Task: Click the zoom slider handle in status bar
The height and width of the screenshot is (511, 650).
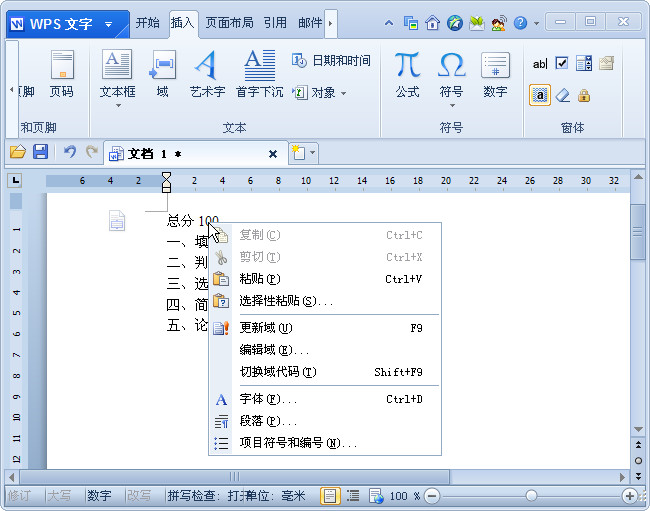Action: coord(531,496)
